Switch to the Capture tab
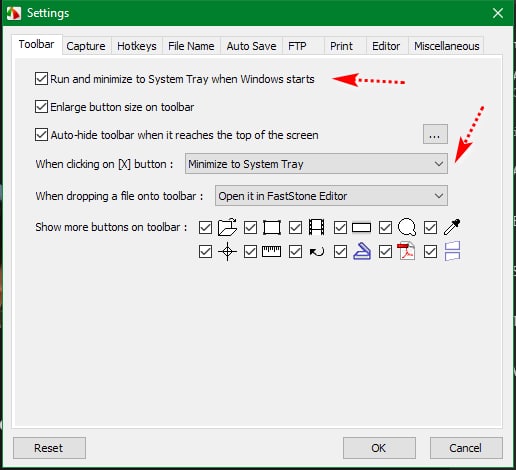 86,46
